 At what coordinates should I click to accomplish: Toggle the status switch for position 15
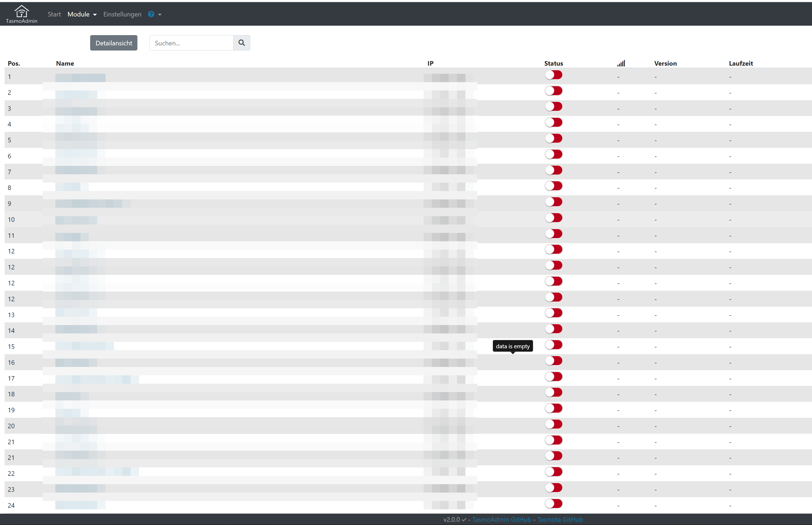[553, 345]
